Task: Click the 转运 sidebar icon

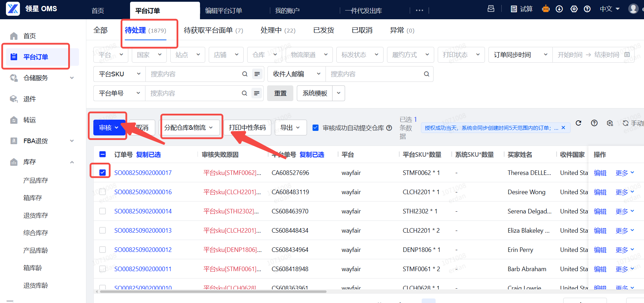Action: tap(14, 120)
